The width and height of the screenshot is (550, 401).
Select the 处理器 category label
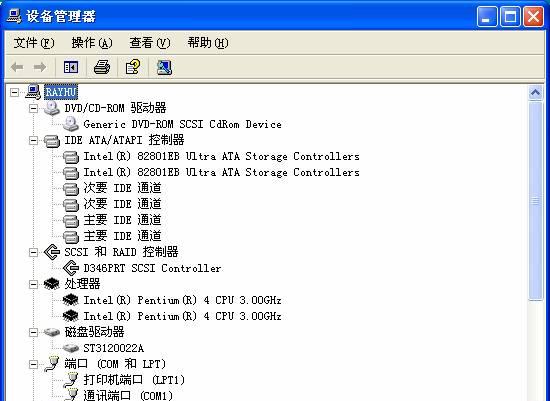coord(82,284)
